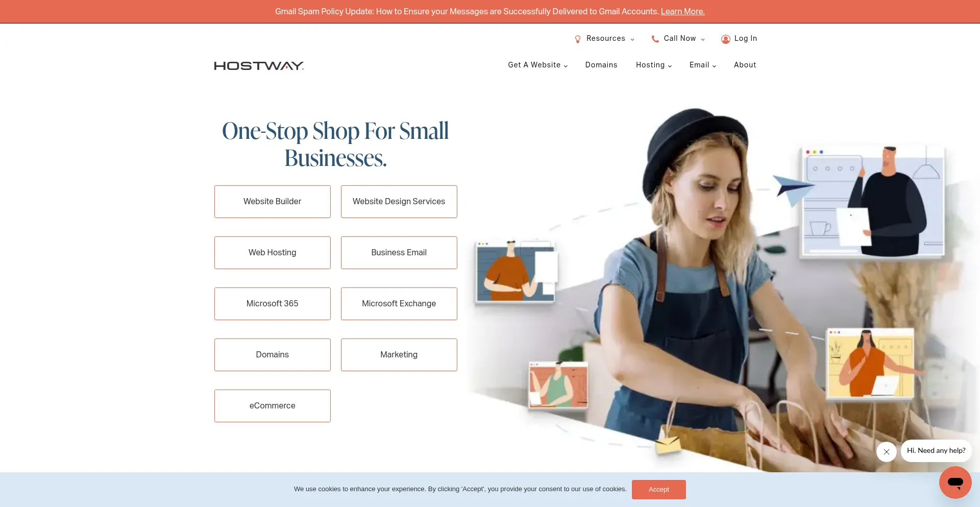Viewport: 980px width, 507px height.
Task: Click the Call Now phone icon
Action: pos(655,39)
